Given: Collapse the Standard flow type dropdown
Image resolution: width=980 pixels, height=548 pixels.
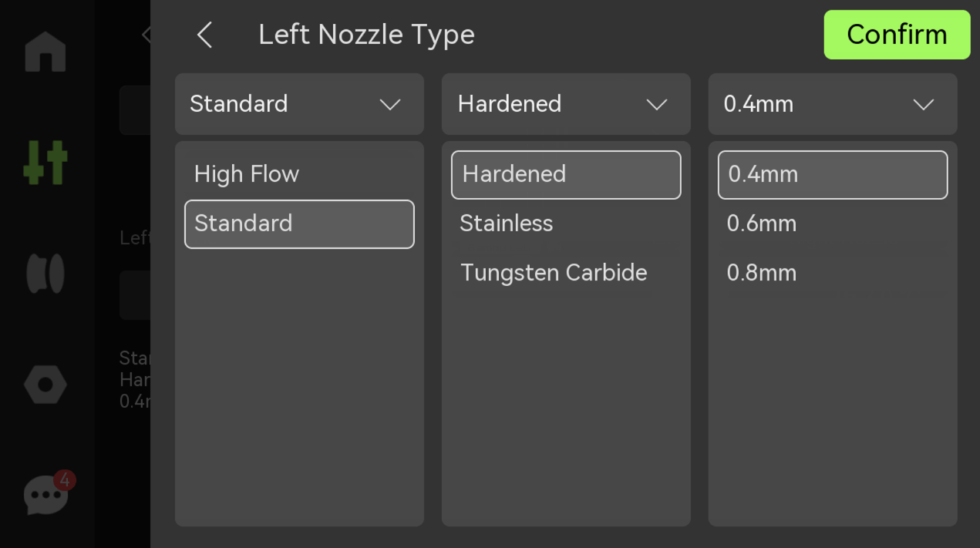Looking at the screenshot, I should [299, 104].
